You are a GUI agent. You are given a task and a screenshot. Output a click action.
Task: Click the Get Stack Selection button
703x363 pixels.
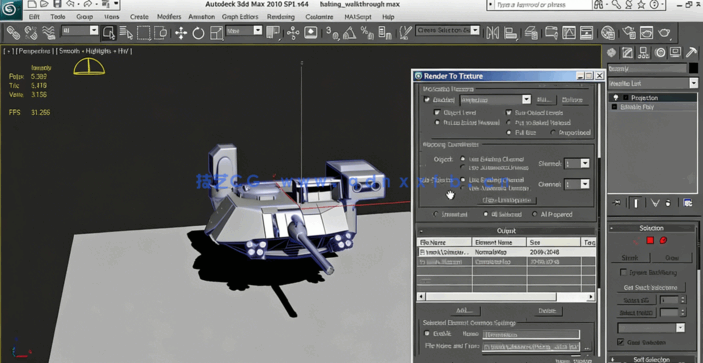[x=651, y=287]
